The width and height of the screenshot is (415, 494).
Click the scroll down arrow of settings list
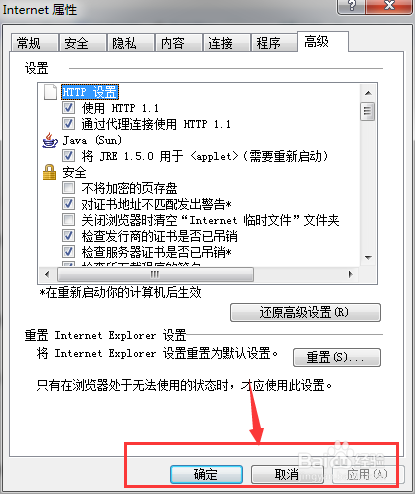368,258
